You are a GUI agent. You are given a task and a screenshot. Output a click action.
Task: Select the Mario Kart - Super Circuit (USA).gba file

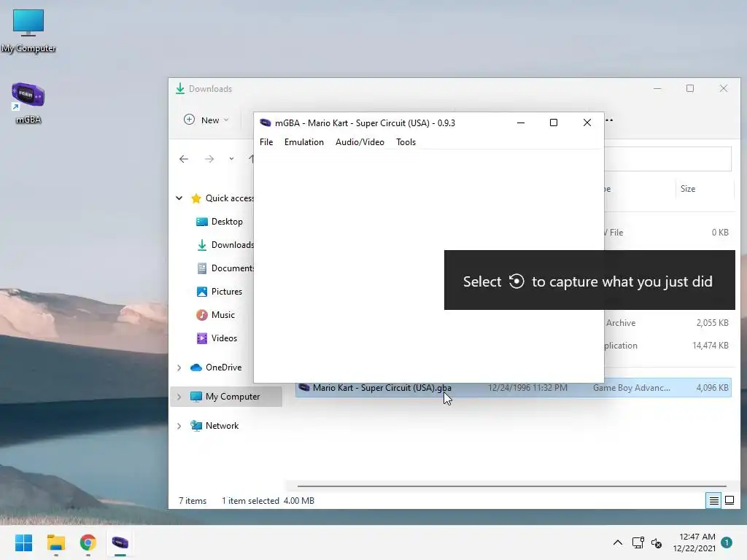click(x=513, y=388)
